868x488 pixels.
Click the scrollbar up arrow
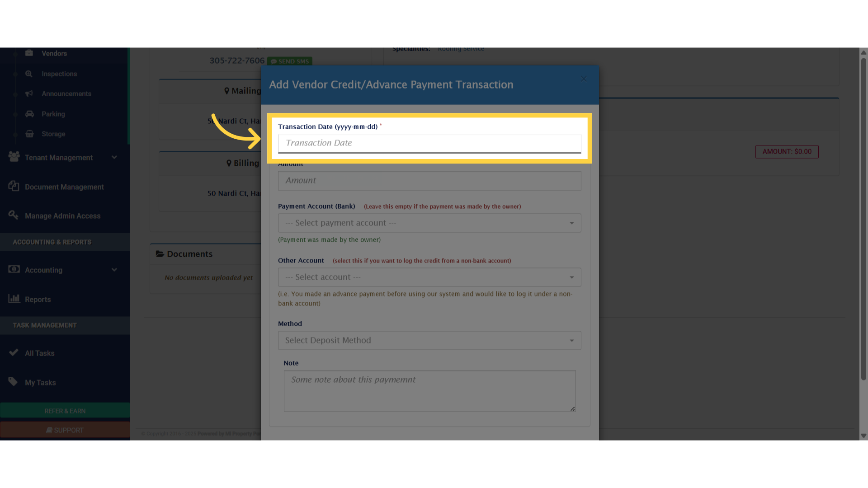tap(863, 52)
